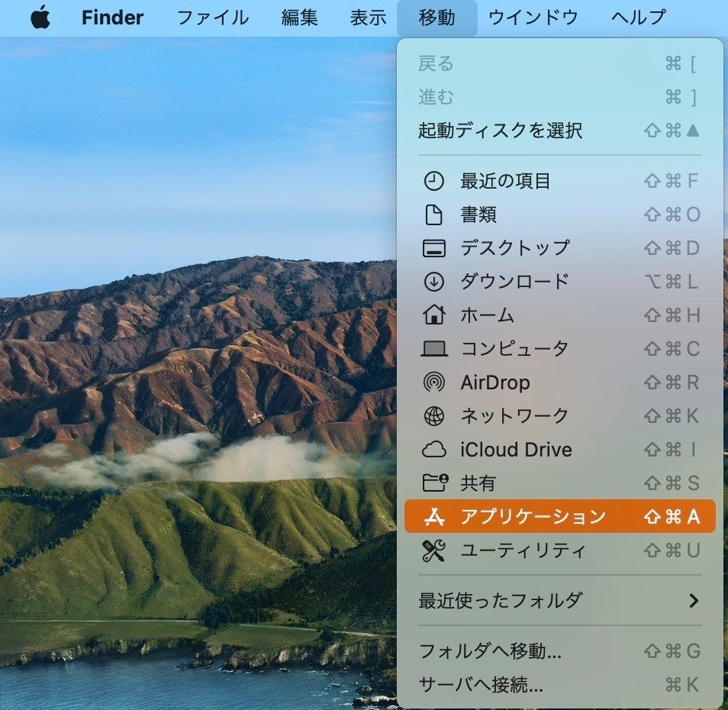Click the ユーティリティ tools icon

coord(433,550)
